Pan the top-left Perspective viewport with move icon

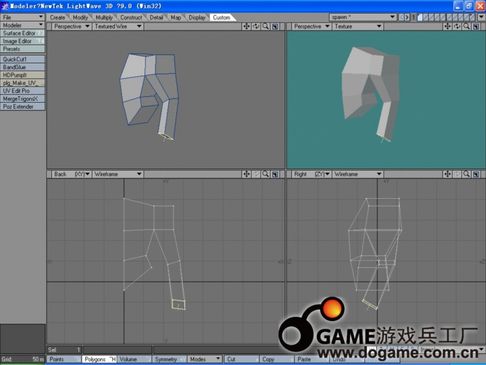[247, 26]
